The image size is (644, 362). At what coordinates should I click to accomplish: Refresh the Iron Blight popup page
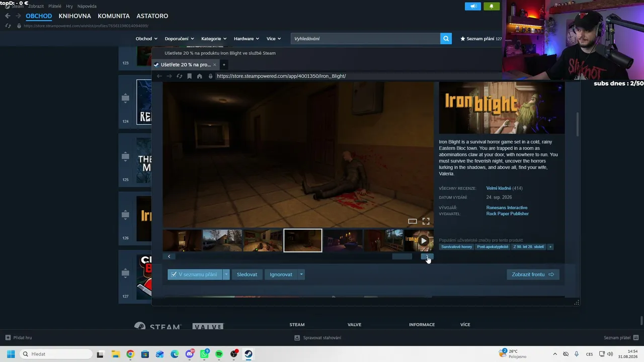(179, 76)
